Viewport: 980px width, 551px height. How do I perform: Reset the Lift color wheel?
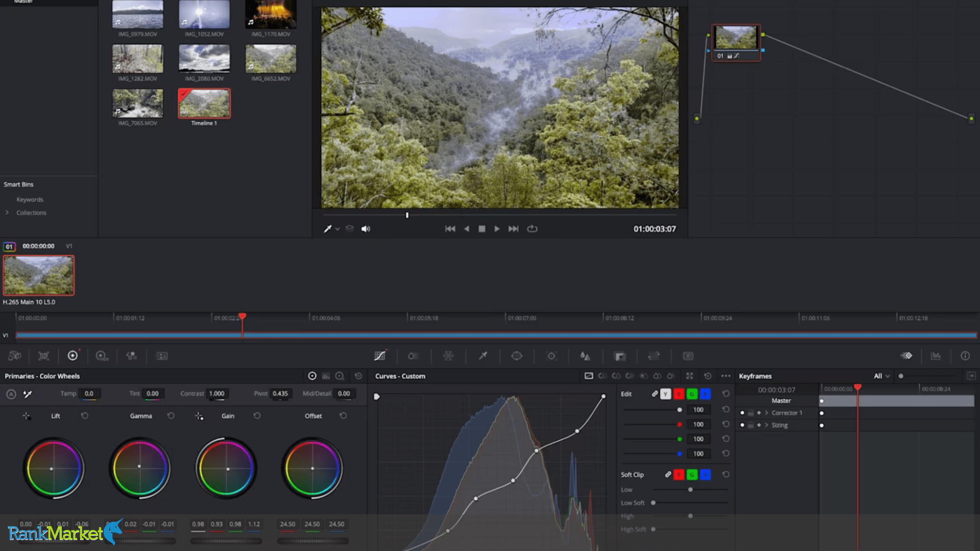tap(85, 416)
